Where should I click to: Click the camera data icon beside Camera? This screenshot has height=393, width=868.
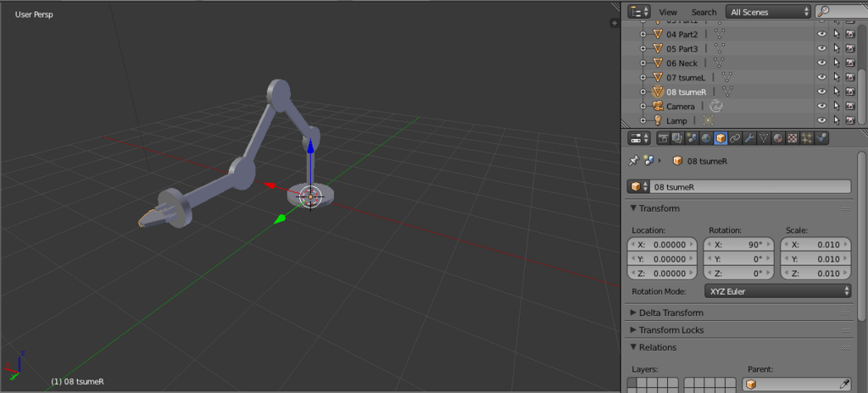pos(716,106)
